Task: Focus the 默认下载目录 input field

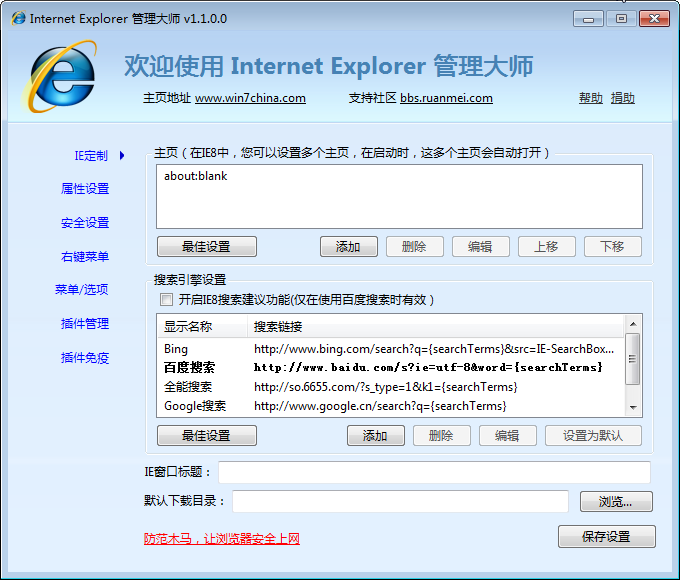Action: point(400,501)
